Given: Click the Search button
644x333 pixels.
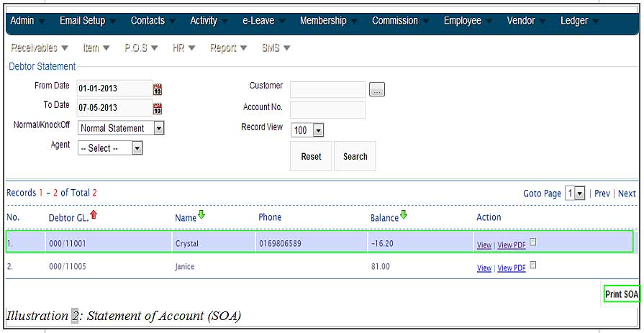Looking at the screenshot, I should click(x=355, y=156).
